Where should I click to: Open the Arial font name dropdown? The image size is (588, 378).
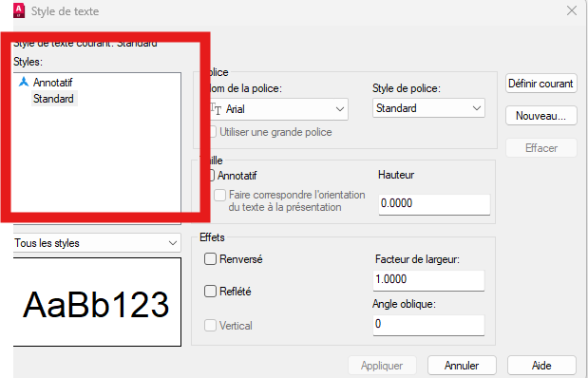[x=279, y=109]
